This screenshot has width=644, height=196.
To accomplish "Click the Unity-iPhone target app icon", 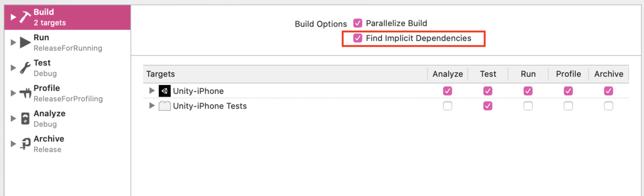I will (x=165, y=91).
